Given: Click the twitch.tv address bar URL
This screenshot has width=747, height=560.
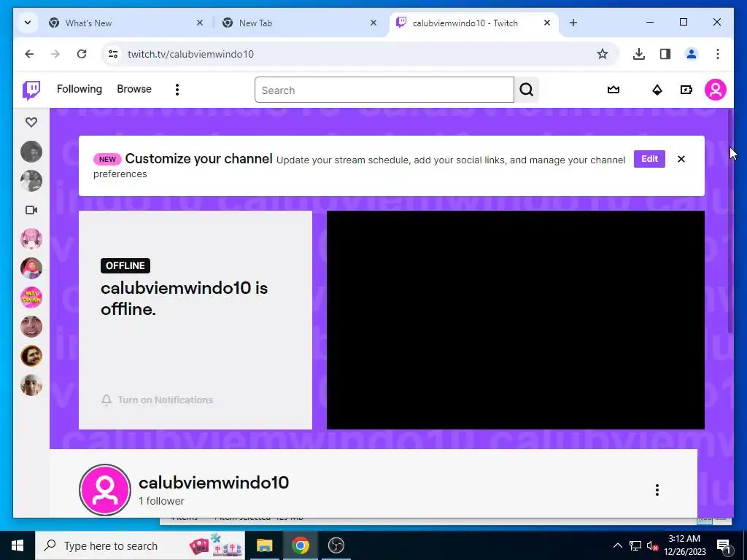Looking at the screenshot, I should [190, 54].
